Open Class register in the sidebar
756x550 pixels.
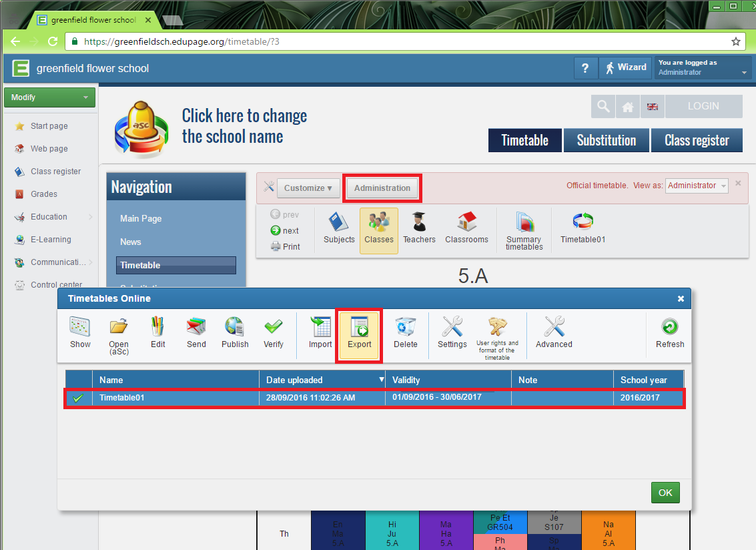pyautogui.click(x=55, y=172)
